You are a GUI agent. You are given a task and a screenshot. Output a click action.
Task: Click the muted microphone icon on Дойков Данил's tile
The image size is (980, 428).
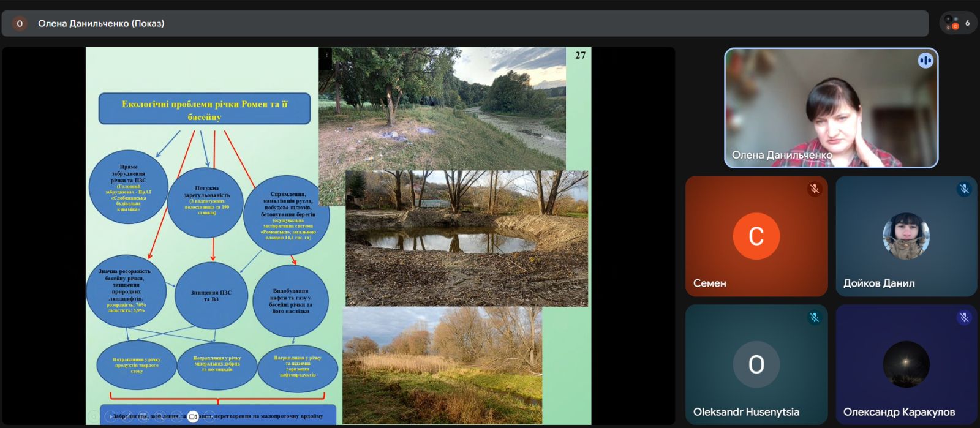click(964, 189)
